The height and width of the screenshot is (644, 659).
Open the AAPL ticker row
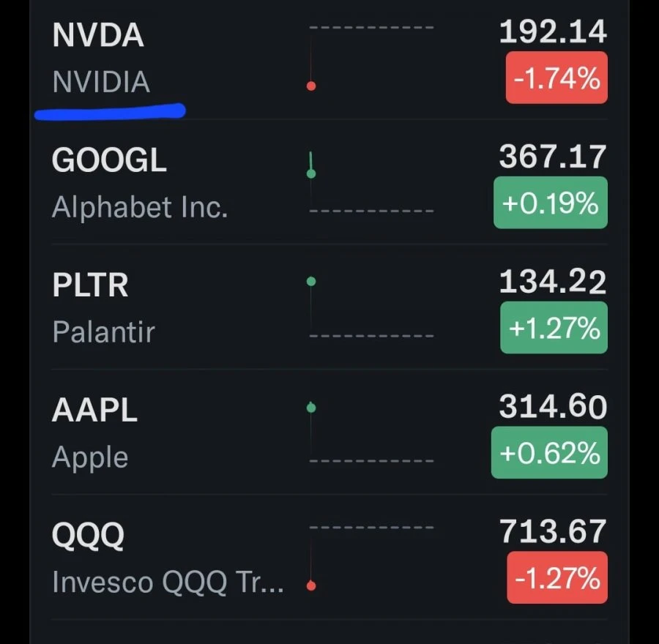click(329, 433)
